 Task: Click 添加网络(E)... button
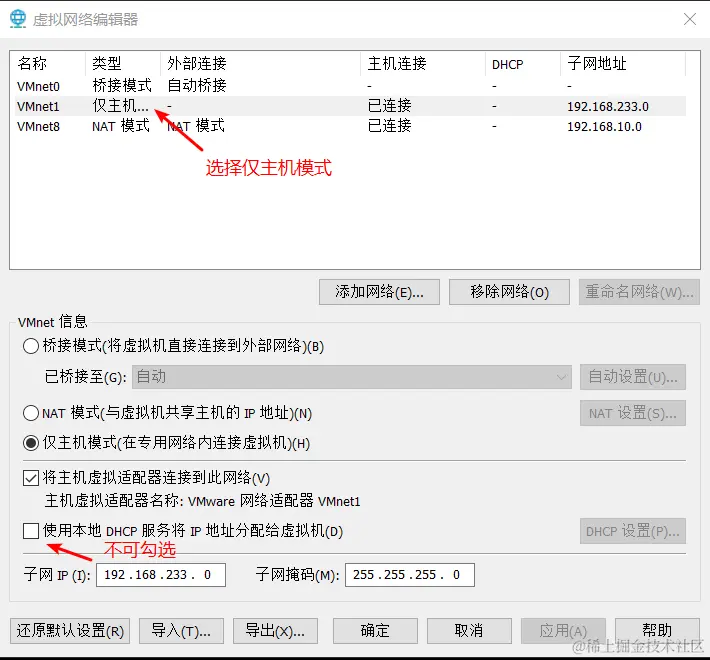pos(379,292)
